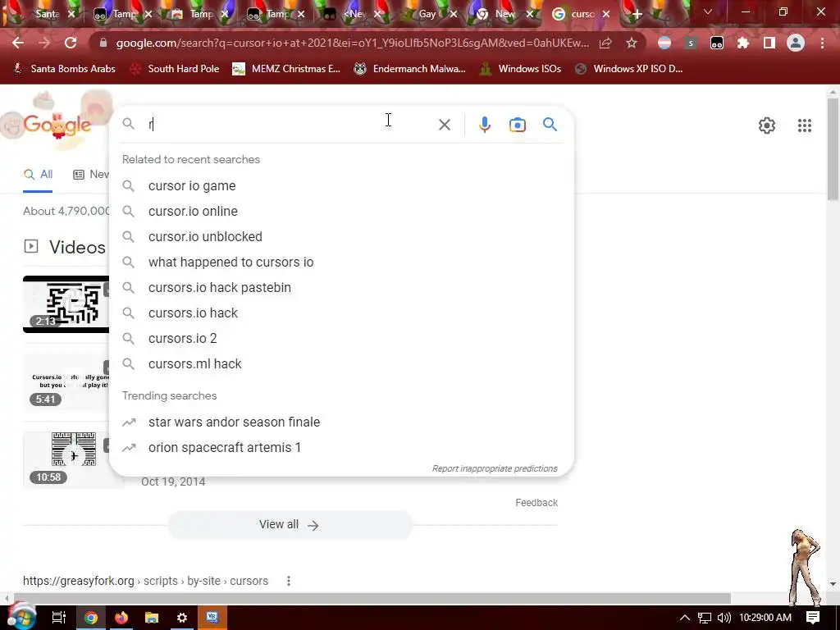Open the notification center icon
Screen dimensions: 840x630
(x=813, y=618)
